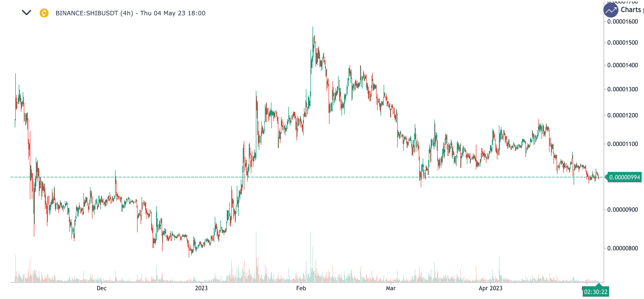Click the countdown timer 02:30:22
The width and height of the screenshot is (644, 299).
click(x=596, y=292)
